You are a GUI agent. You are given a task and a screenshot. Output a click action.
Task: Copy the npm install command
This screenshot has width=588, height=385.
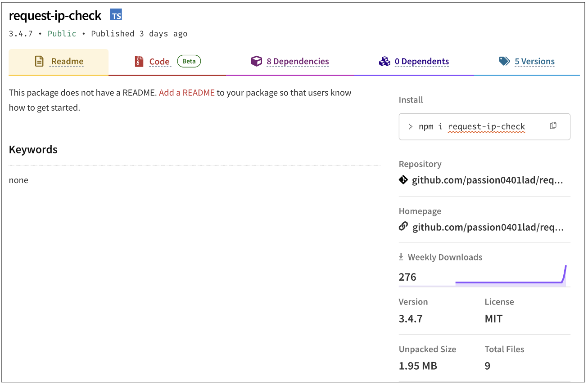553,126
